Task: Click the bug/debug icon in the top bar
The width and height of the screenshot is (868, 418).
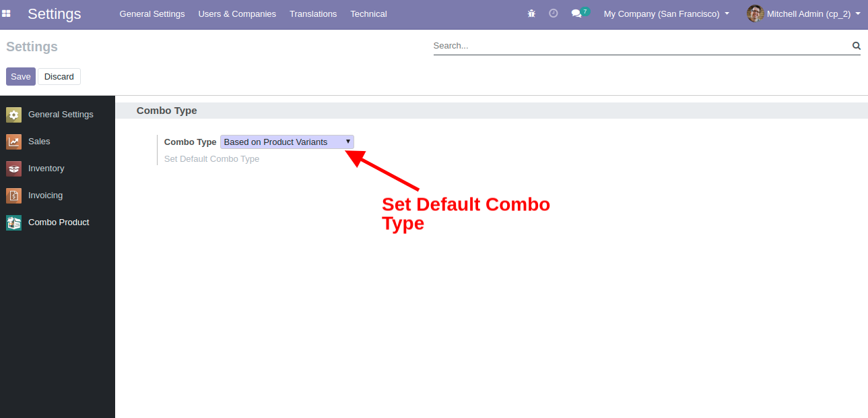Action: 531,13
